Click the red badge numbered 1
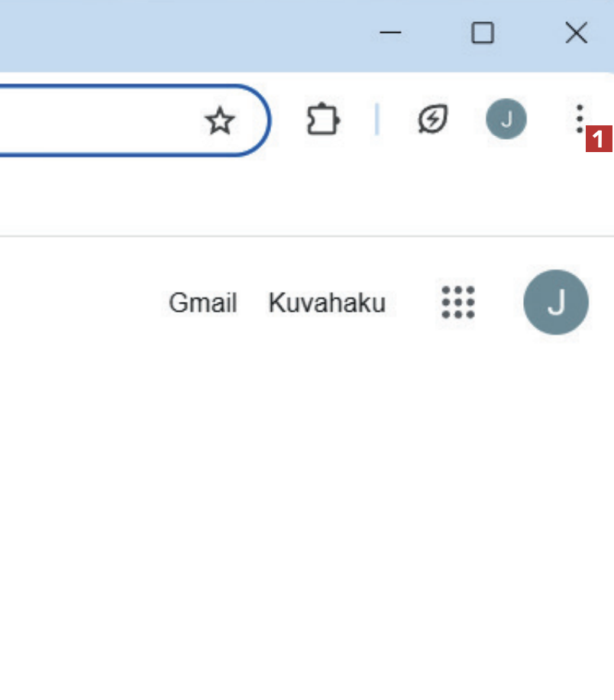The width and height of the screenshot is (614, 700). point(599,140)
